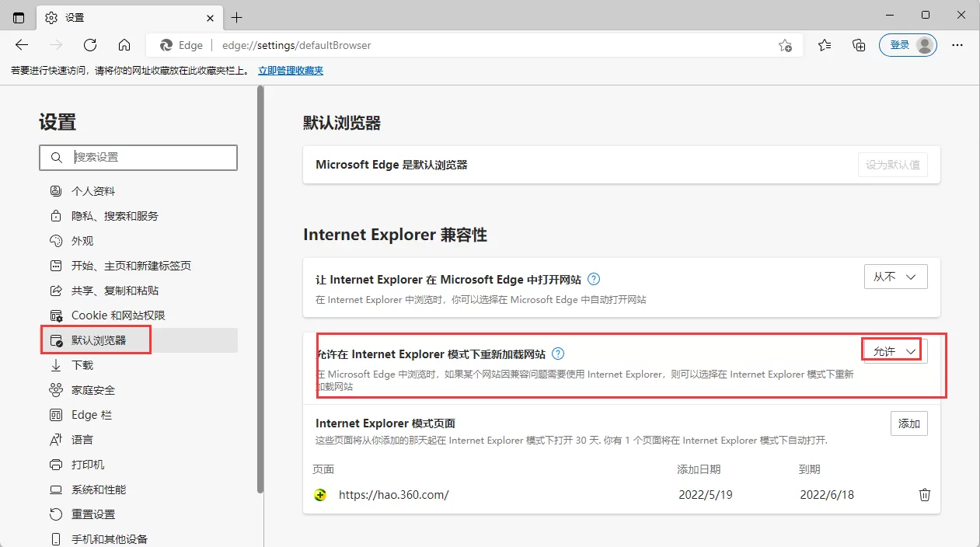Screen dimensions: 980x547
Task: Click the browser home icon
Action: (x=124, y=45)
